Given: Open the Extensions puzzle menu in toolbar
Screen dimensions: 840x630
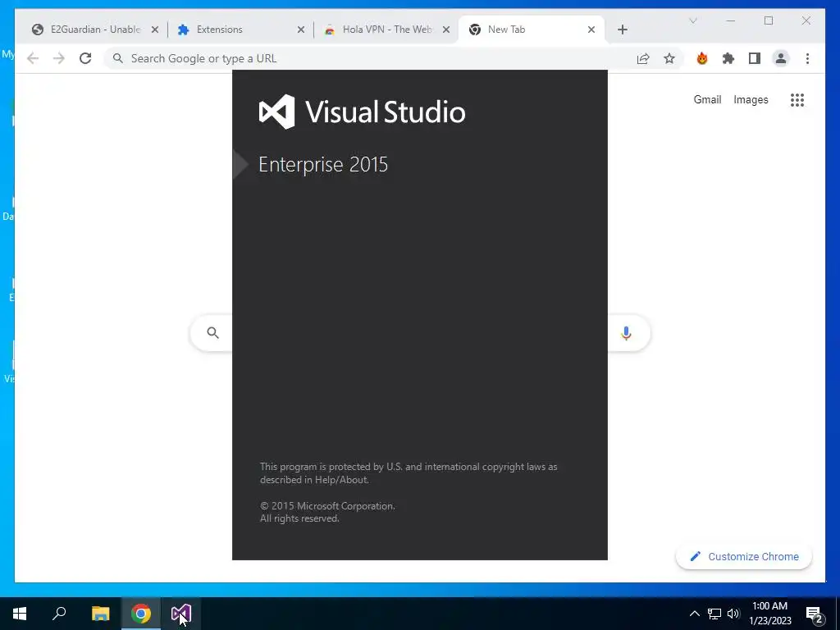Looking at the screenshot, I should [x=728, y=58].
